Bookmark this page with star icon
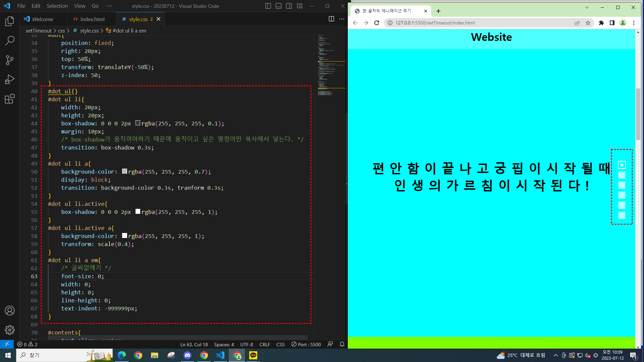 coord(588,23)
